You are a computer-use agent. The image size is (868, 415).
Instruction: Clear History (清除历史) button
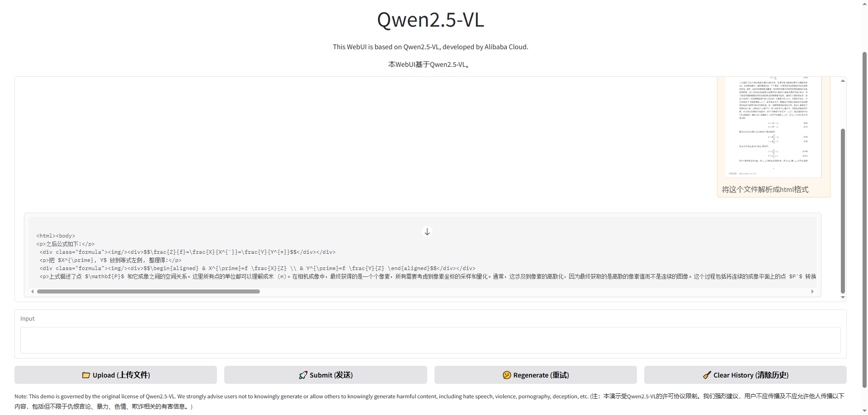745,375
